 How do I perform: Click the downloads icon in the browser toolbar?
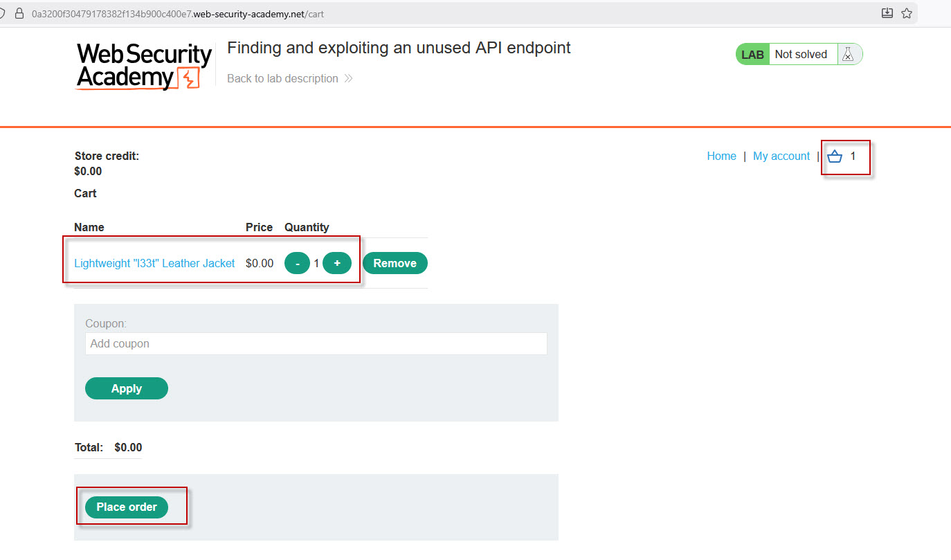point(887,13)
